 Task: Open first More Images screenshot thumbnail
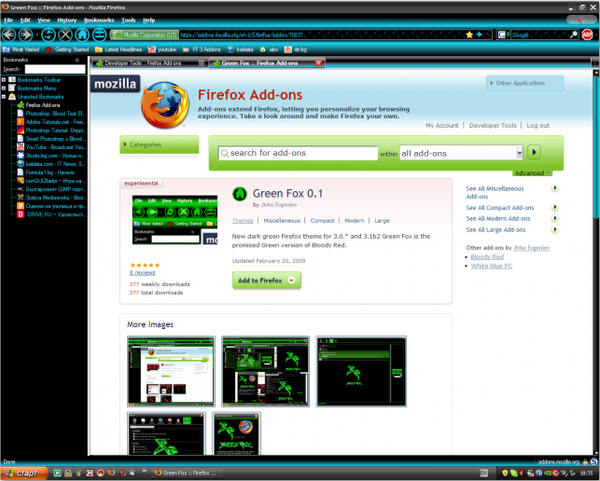(x=171, y=371)
